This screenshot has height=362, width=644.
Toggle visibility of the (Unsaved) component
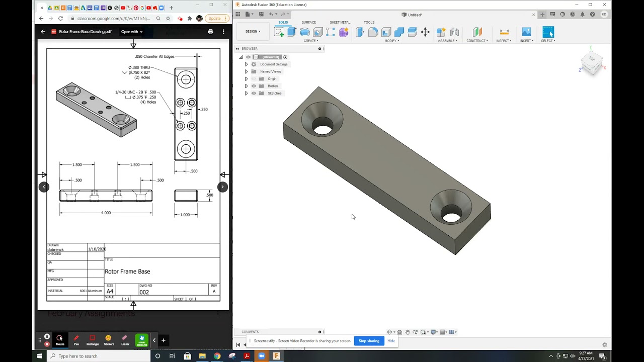tap(248, 57)
